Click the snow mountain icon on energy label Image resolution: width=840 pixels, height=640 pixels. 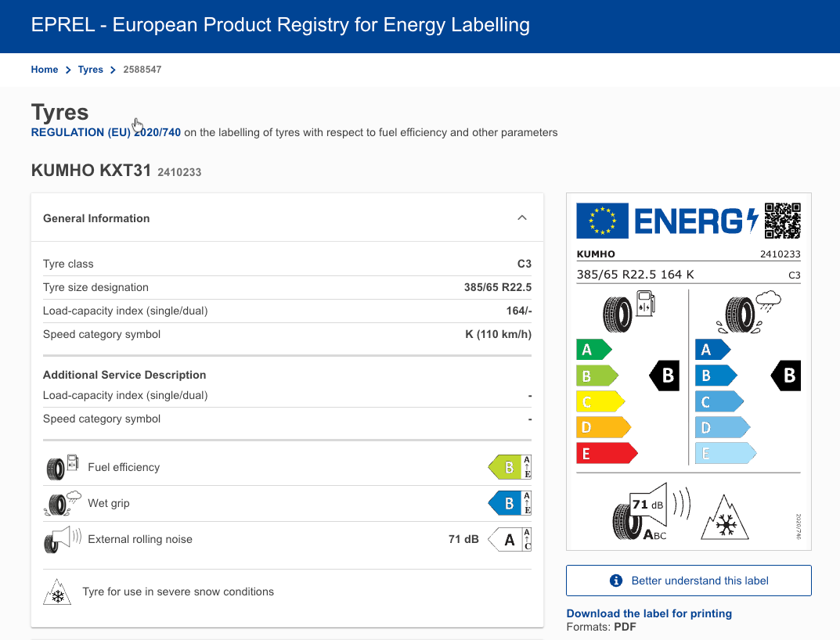(725, 517)
